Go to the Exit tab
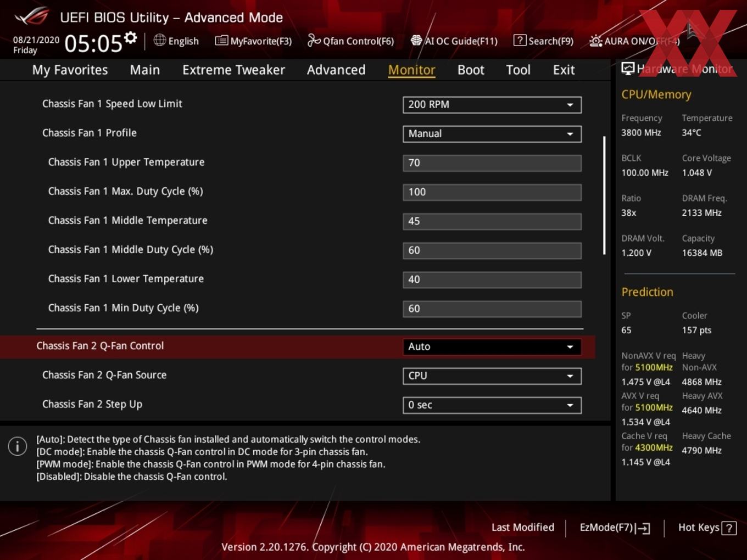Viewport: 747px width, 560px height. pos(564,70)
